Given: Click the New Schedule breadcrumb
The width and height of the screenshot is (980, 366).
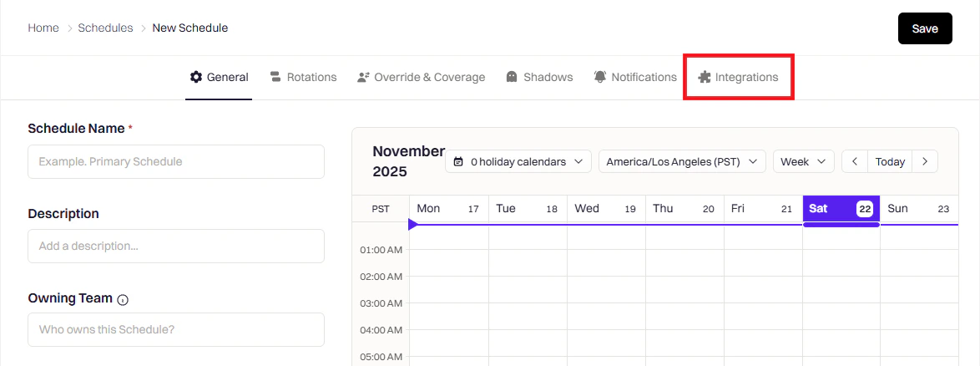Looking at the screenshot, I should coord(190,28).
